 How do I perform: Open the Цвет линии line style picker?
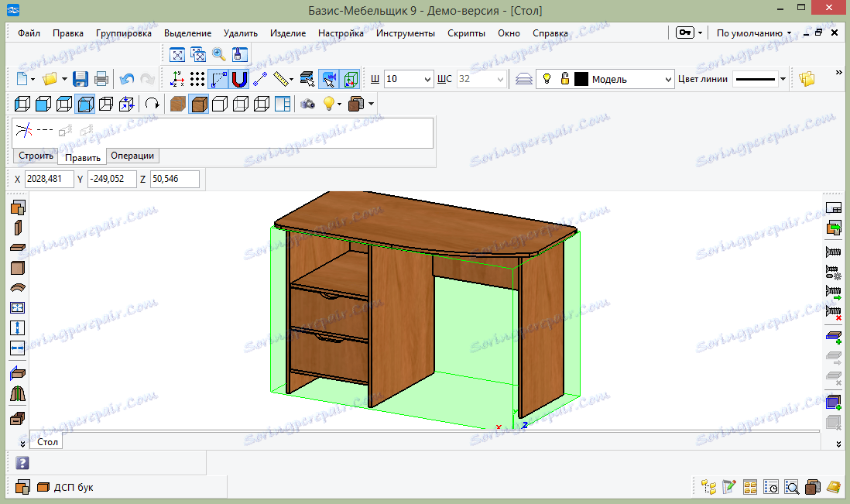pos(783,79)
